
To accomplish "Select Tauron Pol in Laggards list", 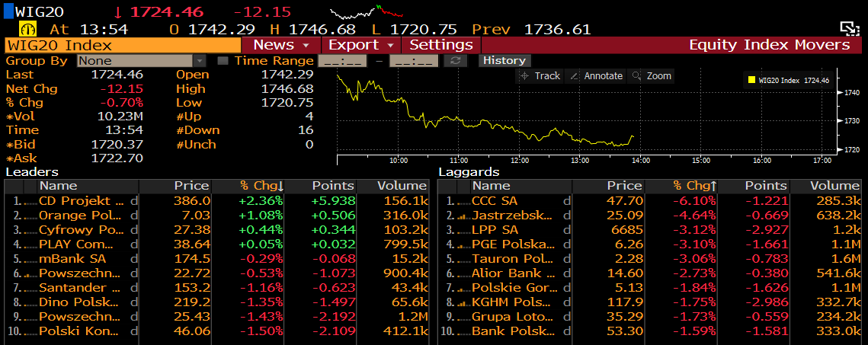I will click(x=512, y=259).
